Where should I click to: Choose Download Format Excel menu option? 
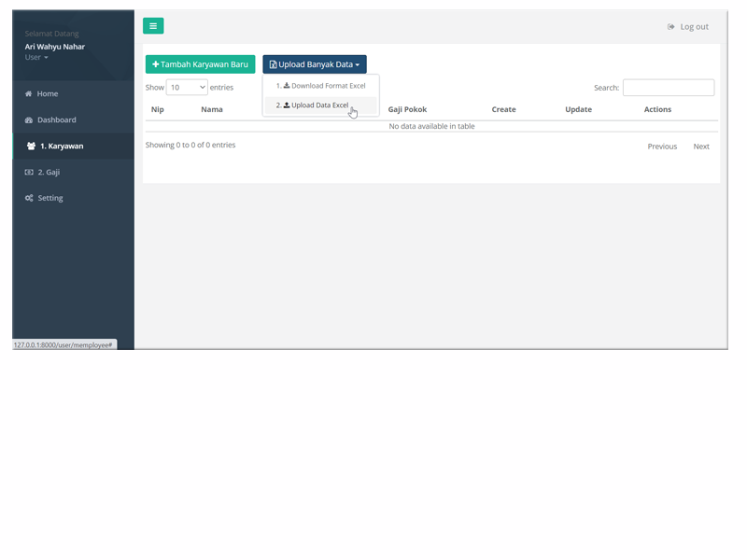(327, 86)
